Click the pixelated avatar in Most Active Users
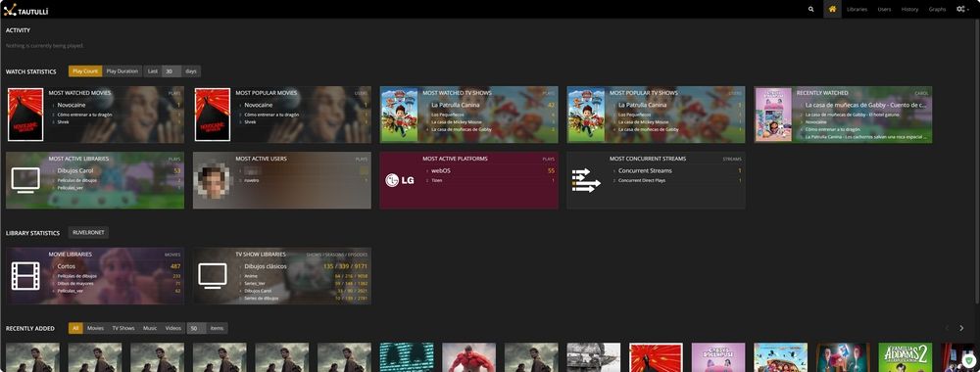Image resolution: width=980 pixels, height=372 pixels. pyautogui.click(x=213, y=180)
